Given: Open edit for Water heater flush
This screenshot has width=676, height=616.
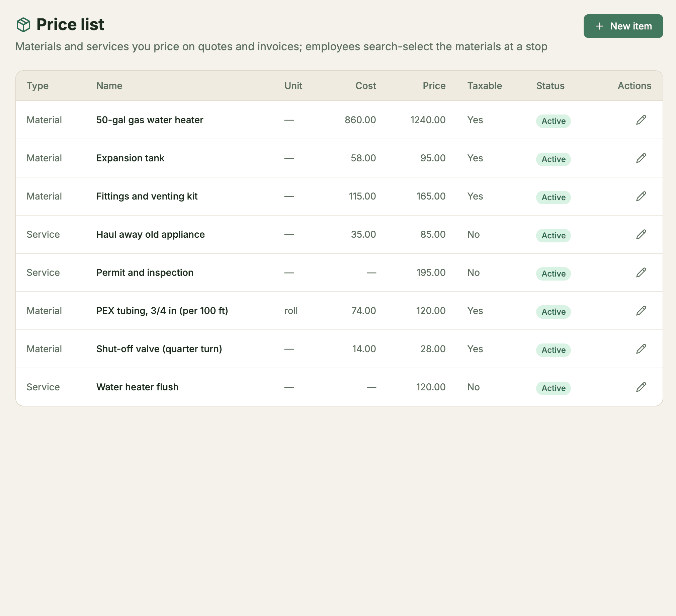Looking at the screenshot, I should pos(641,387).
